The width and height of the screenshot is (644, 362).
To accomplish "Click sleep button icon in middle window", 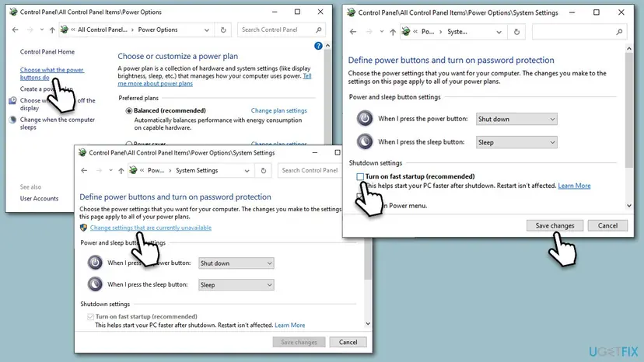I will point(95,284).
